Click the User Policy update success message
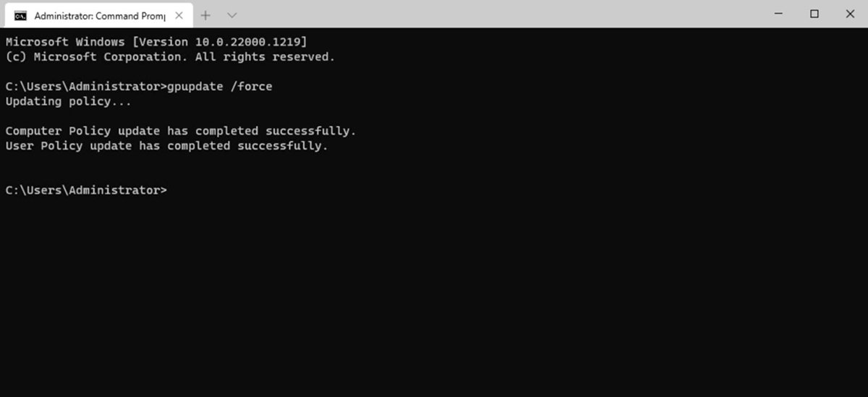Image resolution: width=868 pixels, height=397 pixels. pos(166,146)
